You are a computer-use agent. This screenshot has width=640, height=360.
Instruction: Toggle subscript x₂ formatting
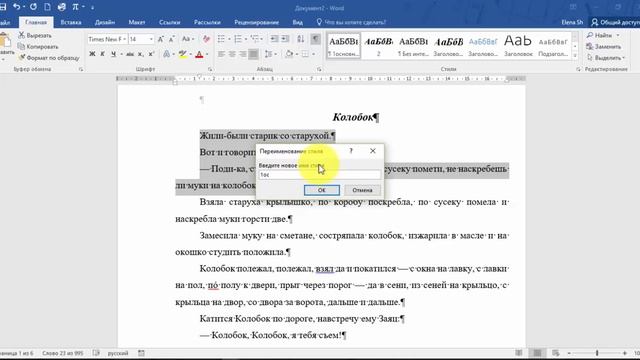click(140, 54)
